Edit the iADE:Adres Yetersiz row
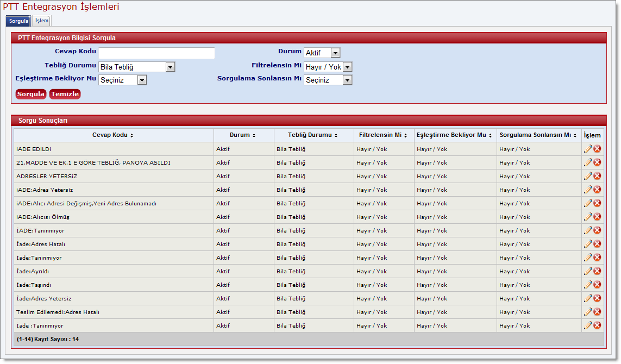Screen dimensions: 621x364 coord(588,190)
